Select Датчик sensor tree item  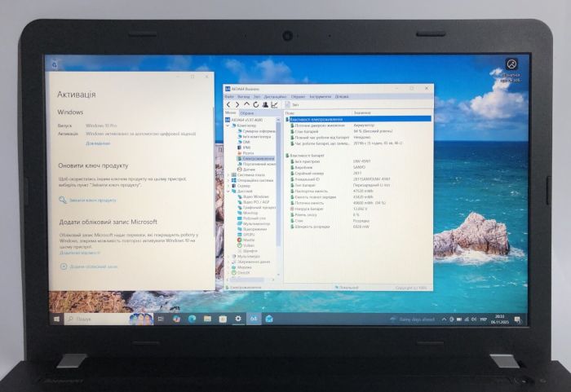246,170
